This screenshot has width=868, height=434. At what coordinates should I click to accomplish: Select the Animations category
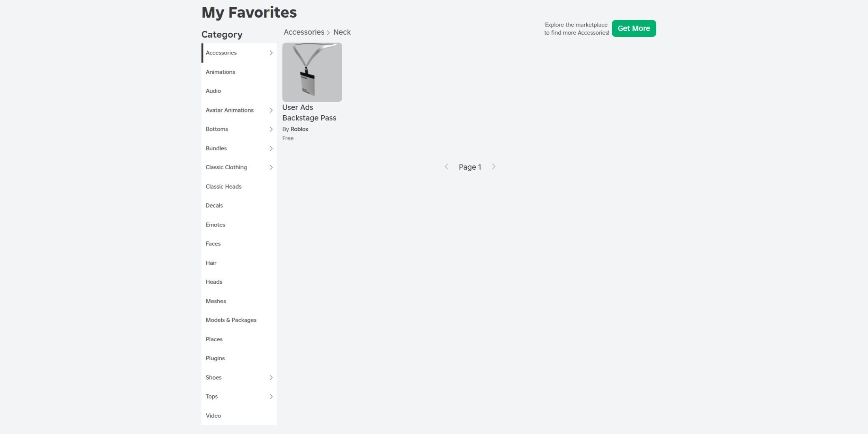click(220, 72)
